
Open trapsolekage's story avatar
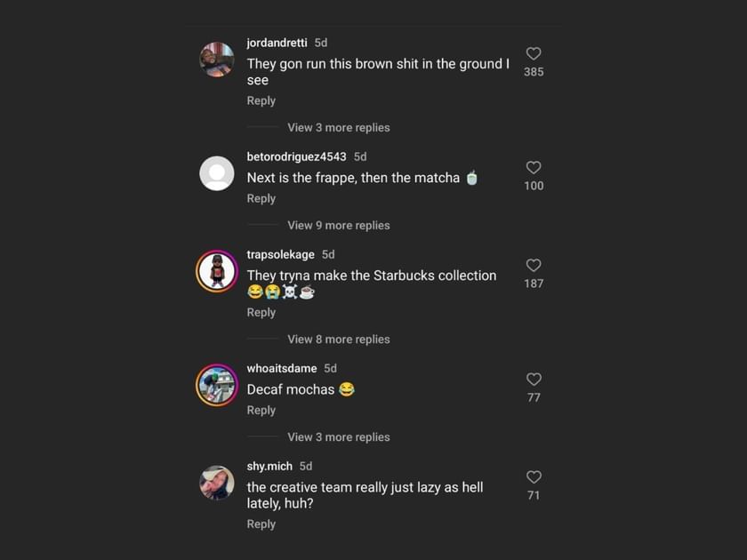point(217,271)
